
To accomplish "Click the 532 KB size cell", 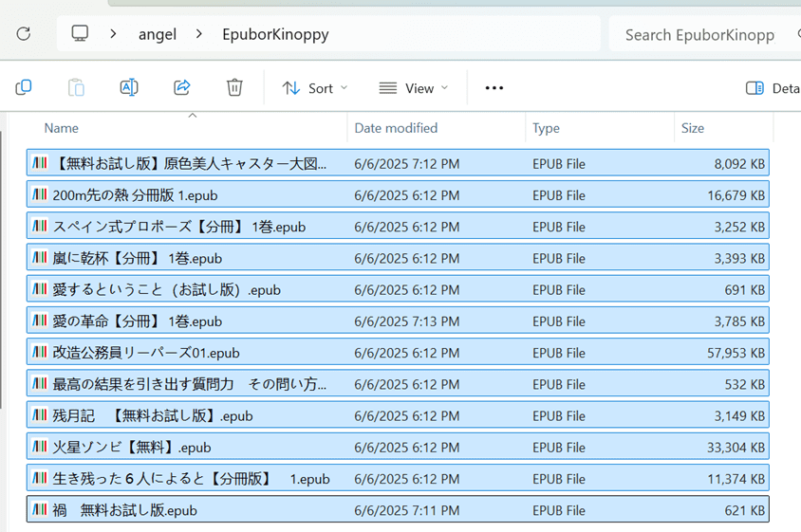I will click(744, 384).
